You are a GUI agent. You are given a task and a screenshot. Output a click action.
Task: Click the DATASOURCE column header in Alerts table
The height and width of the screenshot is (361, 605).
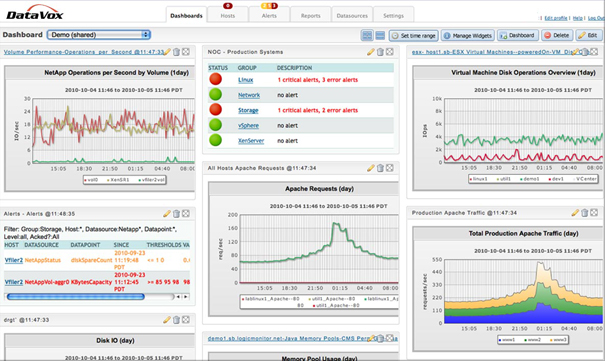tap(41, 245)
